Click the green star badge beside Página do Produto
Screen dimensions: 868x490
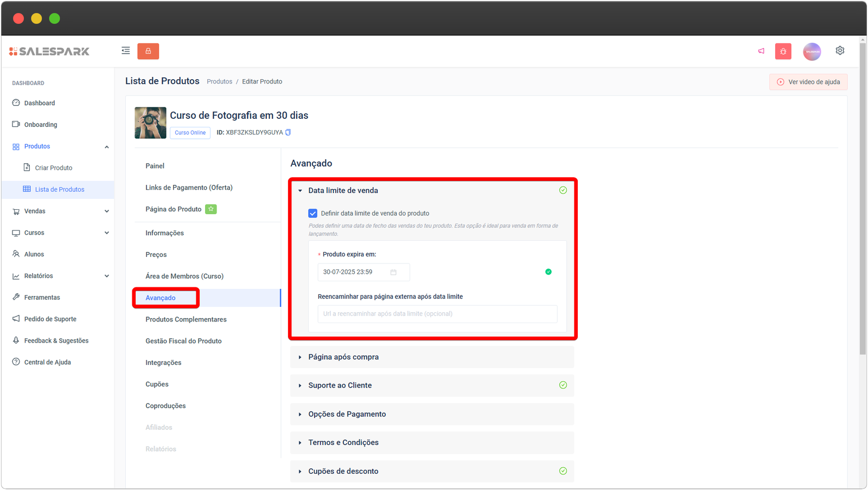point(211,209)
